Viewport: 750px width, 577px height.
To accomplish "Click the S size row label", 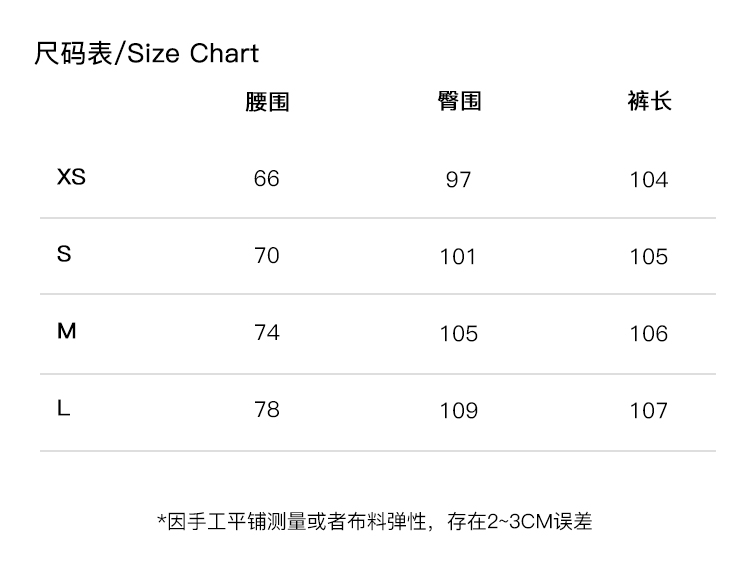I will (x=64, y=254).
